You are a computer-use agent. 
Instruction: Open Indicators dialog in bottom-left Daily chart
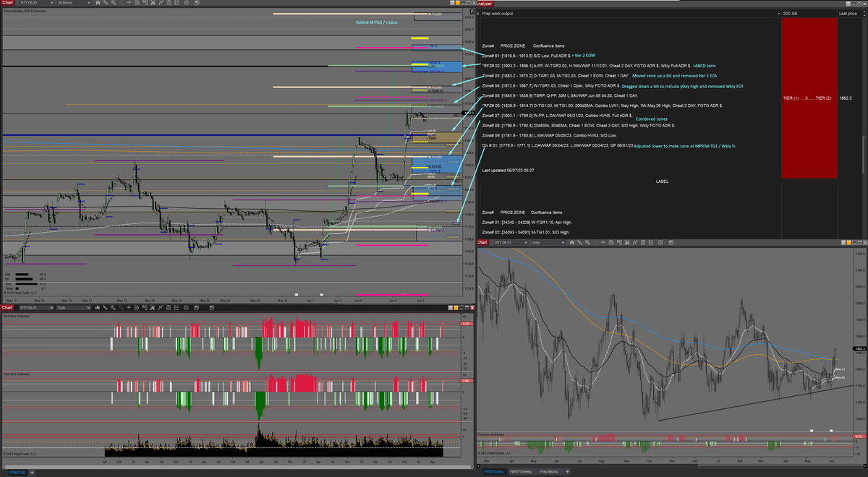161,308
